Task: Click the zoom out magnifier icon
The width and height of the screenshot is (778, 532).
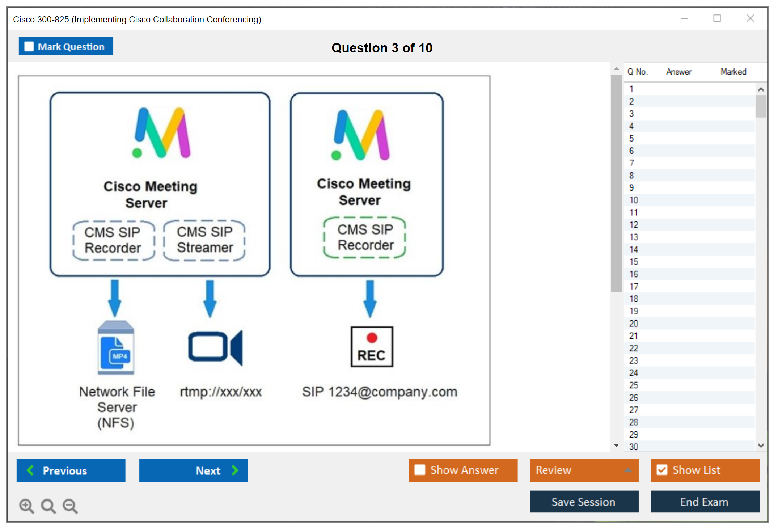Action: point(70,506)
